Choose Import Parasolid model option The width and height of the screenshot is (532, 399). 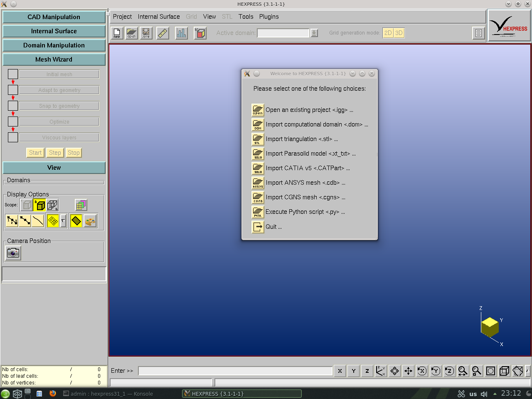pyautogui.click(x=304, y=154)
